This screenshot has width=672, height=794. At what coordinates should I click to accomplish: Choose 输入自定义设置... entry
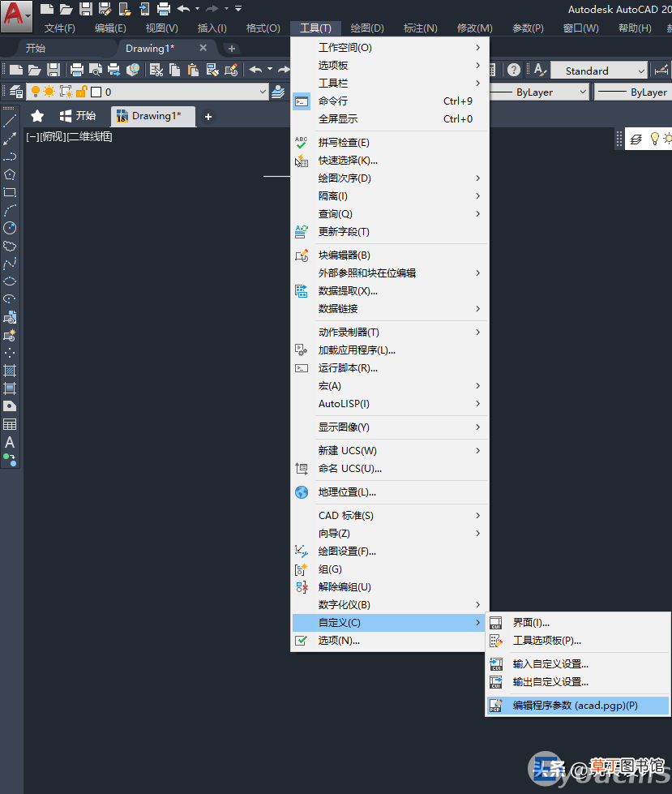click(578, 664)
